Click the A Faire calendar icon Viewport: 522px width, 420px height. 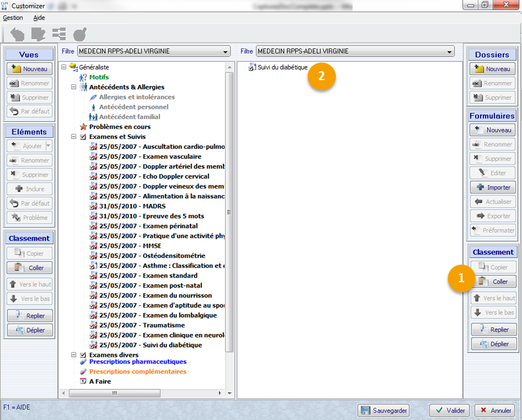click(83, 382)
